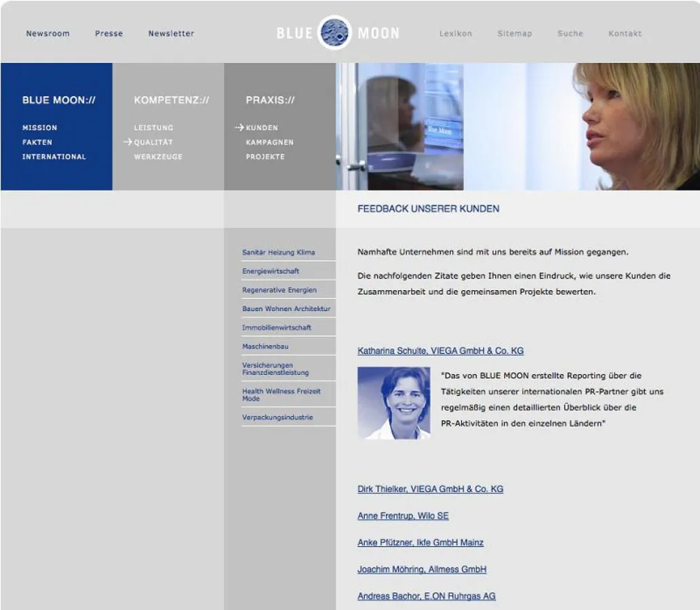This screenshot has width=700, height=610.
Task: Click the arrow icon beside KUNDEN
Action: (x=239, y=127)
